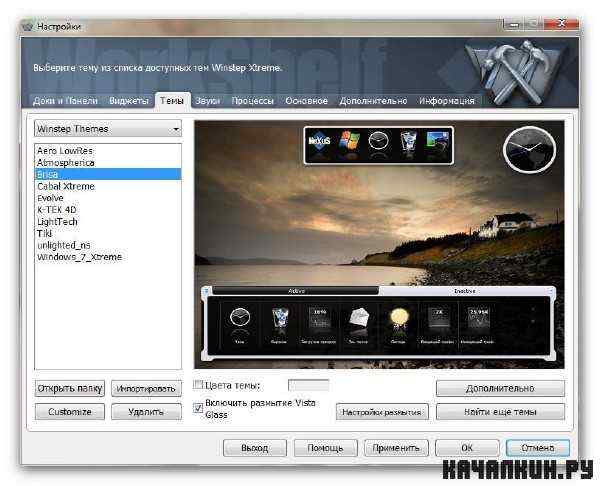Select Tiki theme in list

pos(108,233)
